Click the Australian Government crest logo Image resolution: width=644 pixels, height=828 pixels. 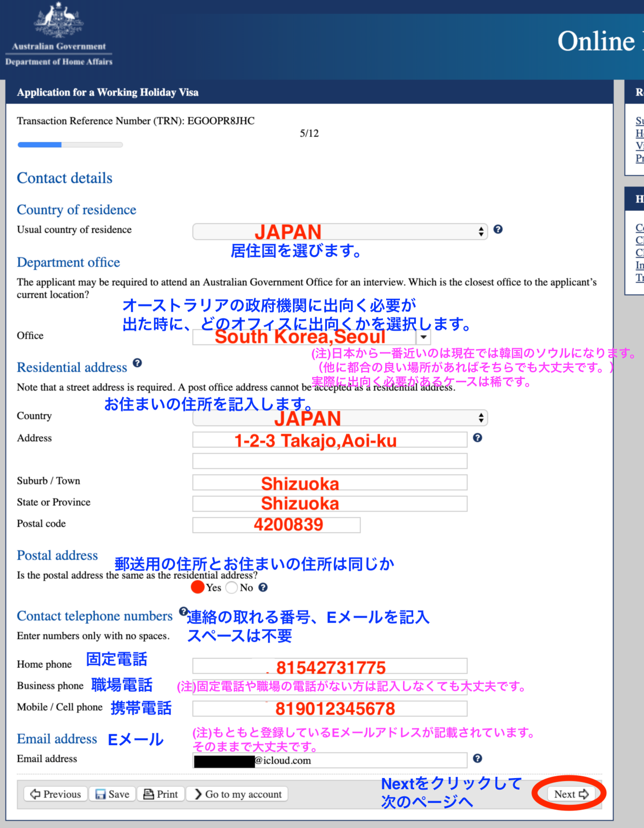59,20
